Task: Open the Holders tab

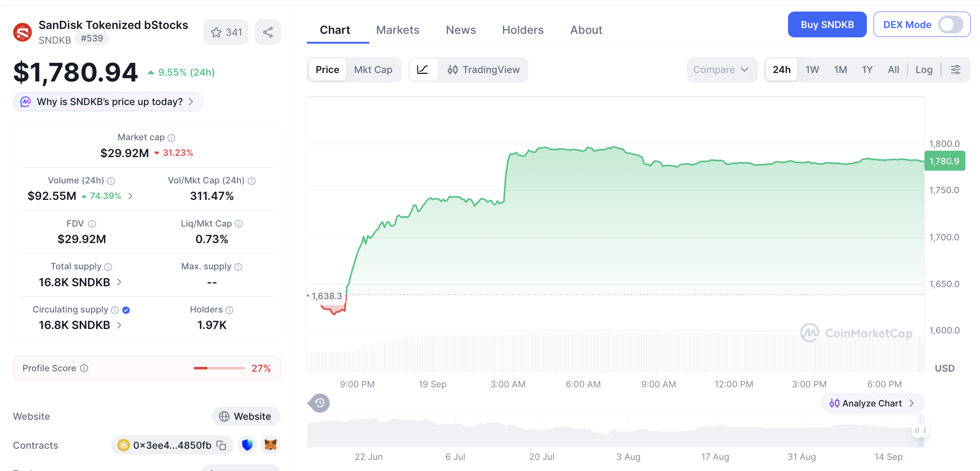Action: pyautogui.click(x=523, y=30)
